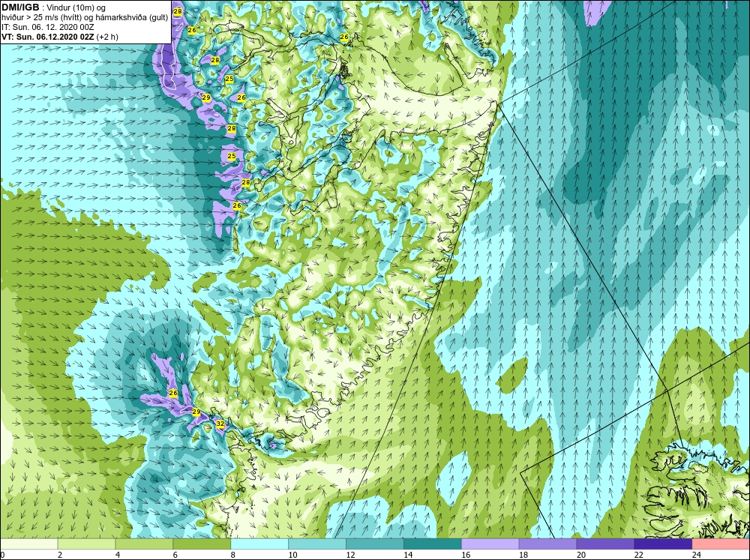
Task: Click the legend scale number "12"
Action: tap(350, 555)
